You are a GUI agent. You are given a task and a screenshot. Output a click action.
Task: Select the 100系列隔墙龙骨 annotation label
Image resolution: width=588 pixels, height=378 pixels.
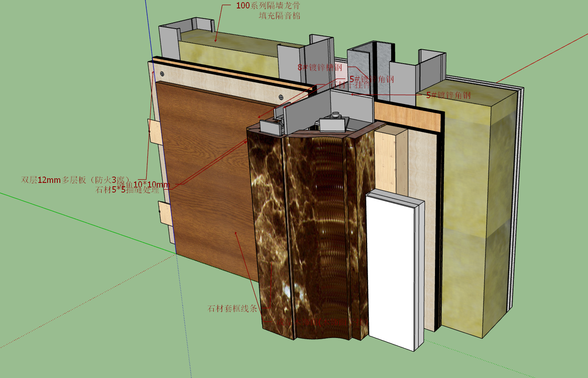(x=268, y=5)
